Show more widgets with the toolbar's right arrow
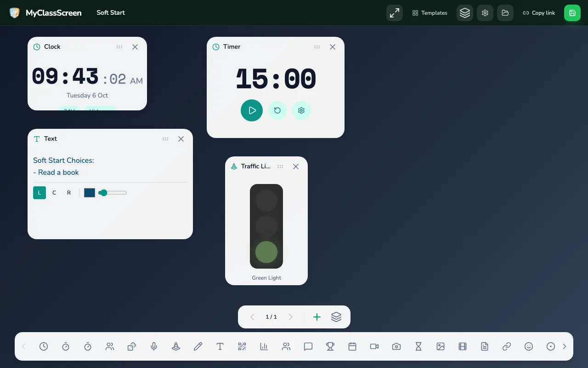Screen dimensions: 588x368 [x=565, y=346]
